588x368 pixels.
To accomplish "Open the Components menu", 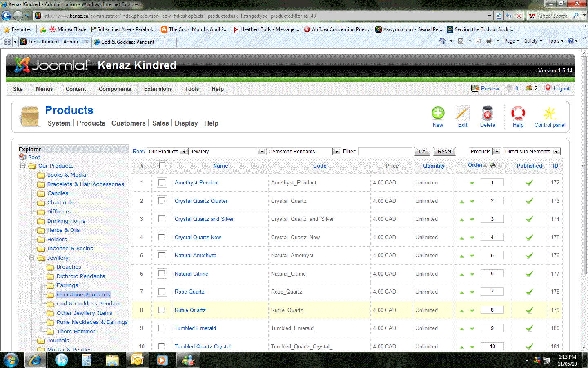I will pyautogui.click(x=115, y=89).
